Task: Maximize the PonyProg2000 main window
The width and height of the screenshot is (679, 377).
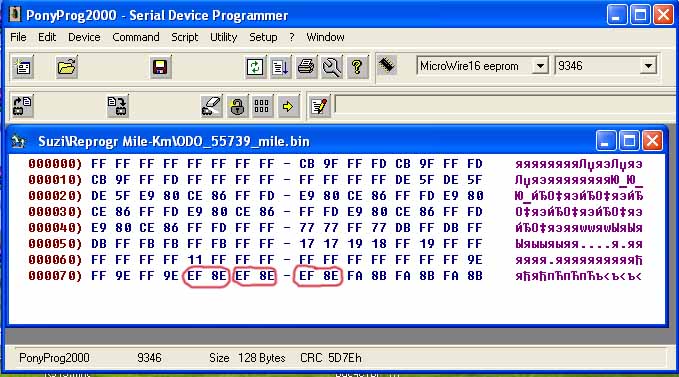Action: click(x=640, y=15)
